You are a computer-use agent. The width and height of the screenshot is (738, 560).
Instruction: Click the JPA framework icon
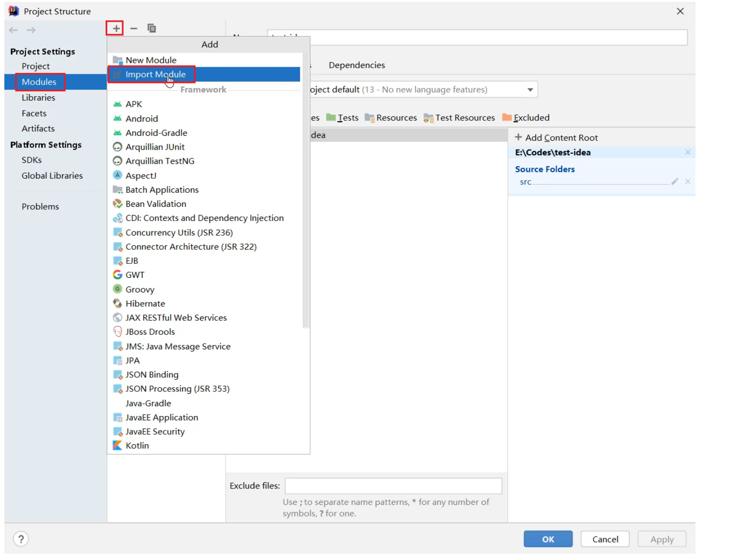(117, 360)
